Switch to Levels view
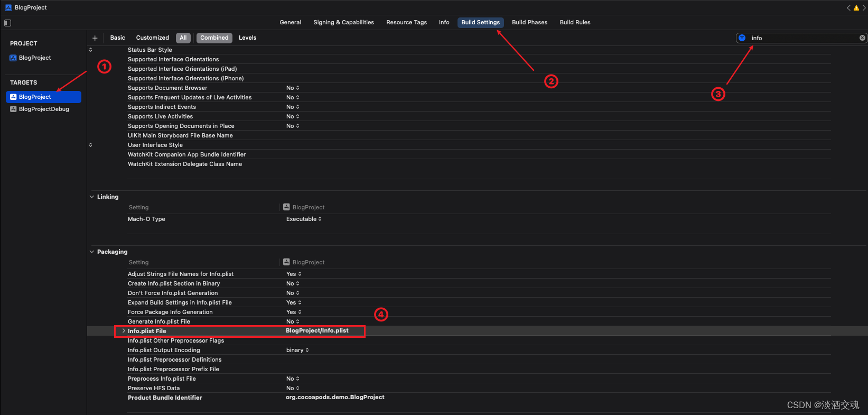 pos(247,38)
